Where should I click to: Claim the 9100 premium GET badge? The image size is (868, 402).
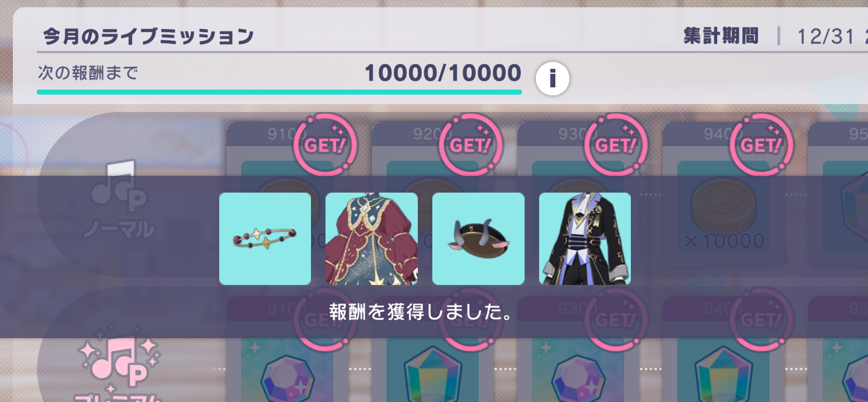[325, 318]
